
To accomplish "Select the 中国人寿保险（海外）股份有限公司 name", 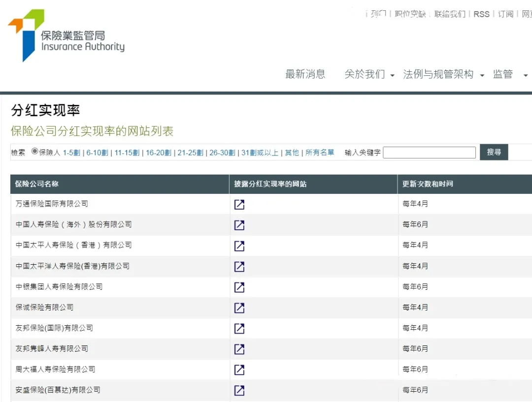I will (73, 224).
